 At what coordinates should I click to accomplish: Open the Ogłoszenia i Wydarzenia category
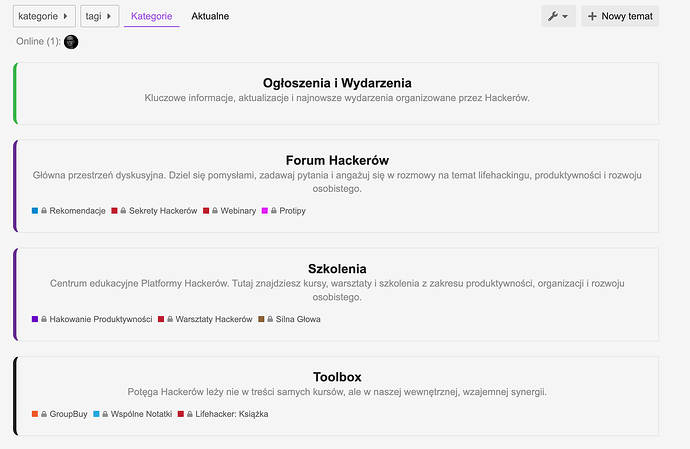[337, 83]
